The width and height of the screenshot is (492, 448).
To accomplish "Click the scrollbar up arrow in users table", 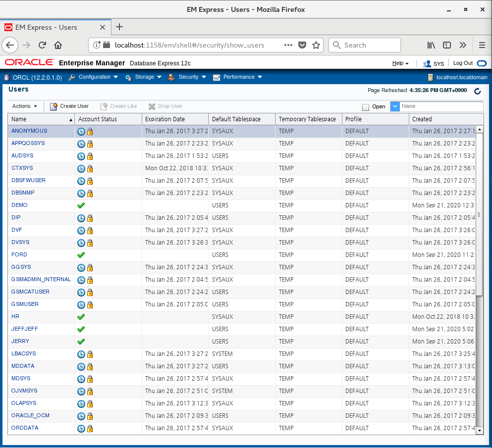I will click(x=479, y=130).
